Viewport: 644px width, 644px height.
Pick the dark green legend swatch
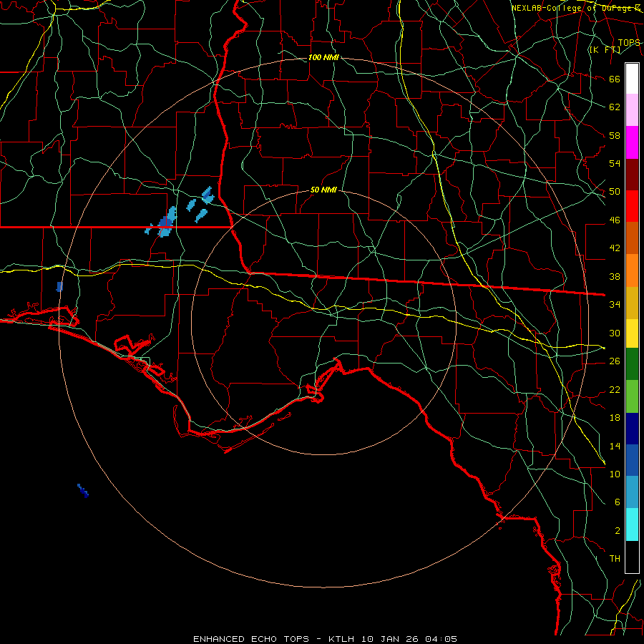(632, 364)
